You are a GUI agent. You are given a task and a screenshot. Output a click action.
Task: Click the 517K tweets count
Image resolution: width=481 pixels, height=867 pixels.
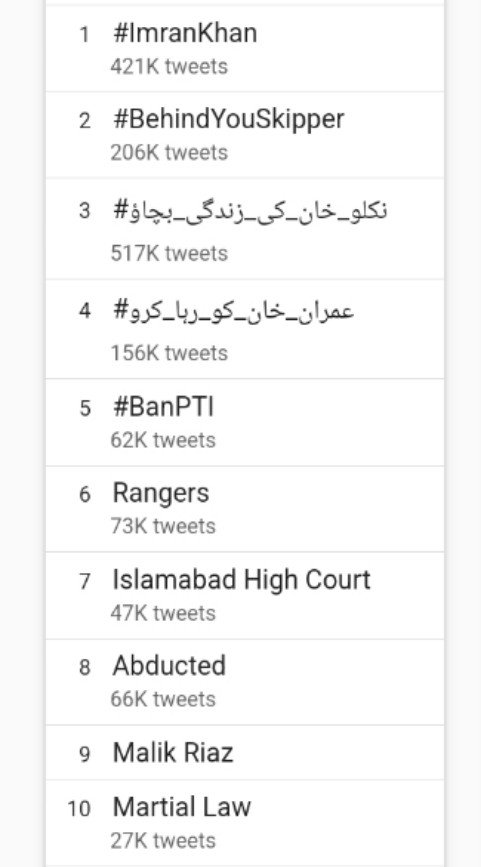click(169, 254)
